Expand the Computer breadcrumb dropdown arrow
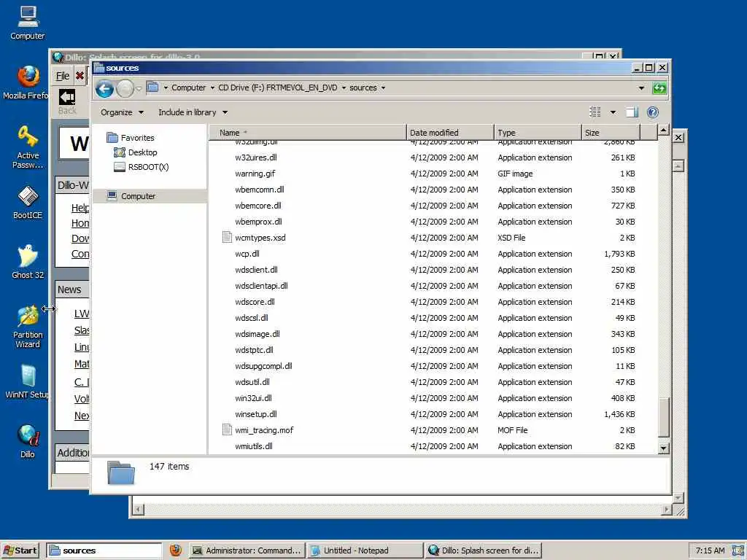 [212, 87]
